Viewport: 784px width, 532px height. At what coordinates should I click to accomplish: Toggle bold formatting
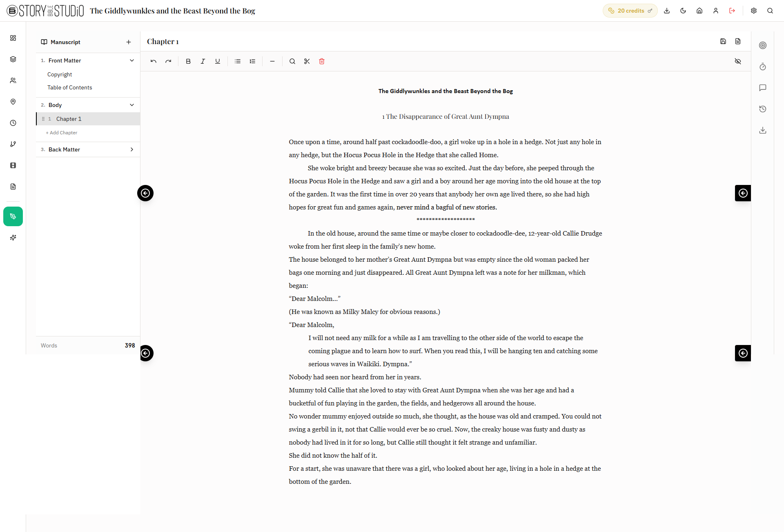pos(188,61)
